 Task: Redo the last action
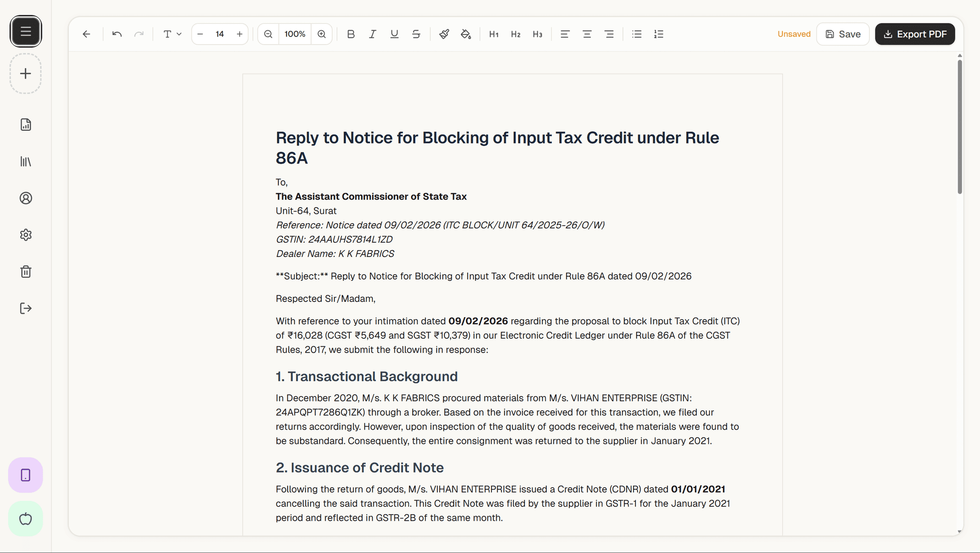(139, 34)
